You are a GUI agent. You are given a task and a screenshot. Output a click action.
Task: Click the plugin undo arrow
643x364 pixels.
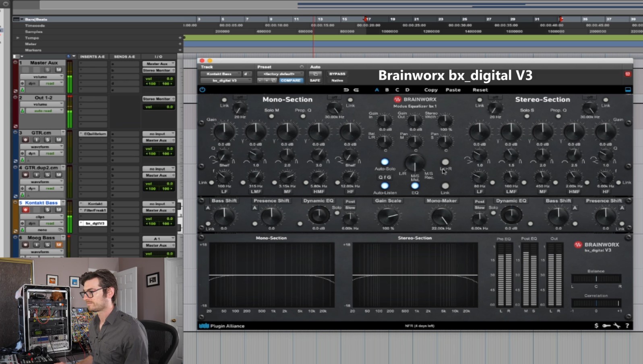346,90
